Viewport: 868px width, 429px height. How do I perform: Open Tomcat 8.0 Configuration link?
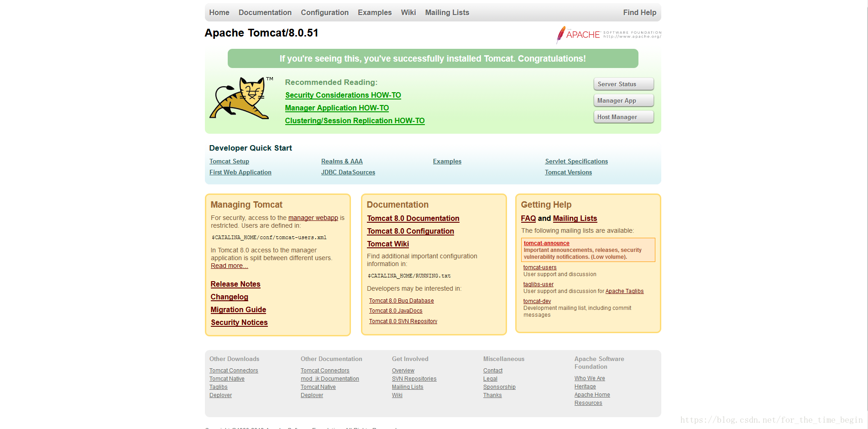pos(410,231)
